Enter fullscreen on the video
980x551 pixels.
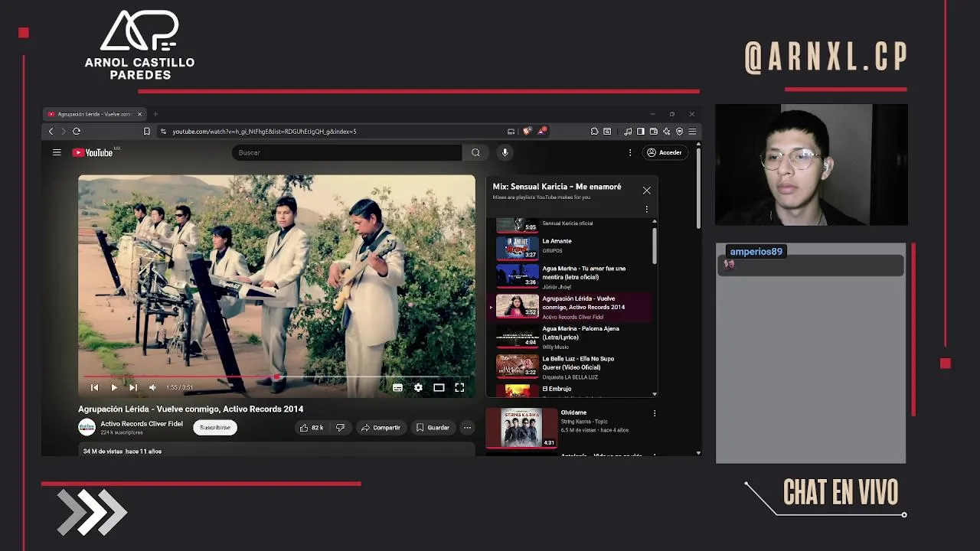coord(459,388)
